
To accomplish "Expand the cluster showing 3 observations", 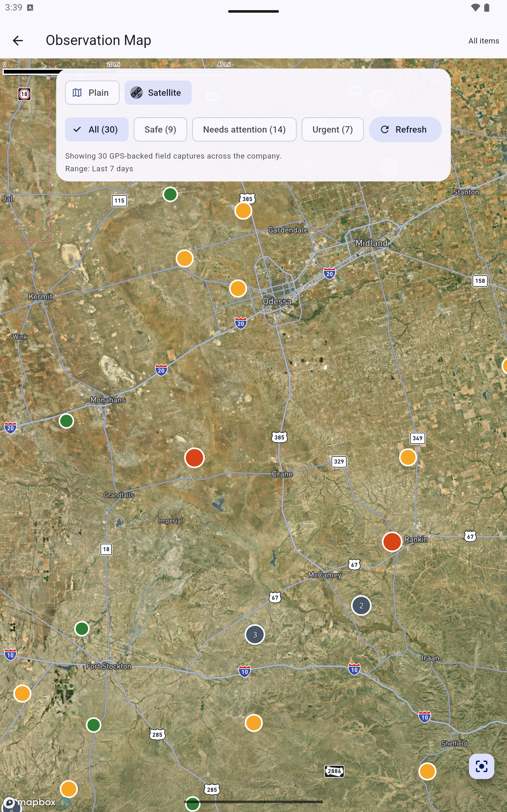I will [x=255, y=634].
